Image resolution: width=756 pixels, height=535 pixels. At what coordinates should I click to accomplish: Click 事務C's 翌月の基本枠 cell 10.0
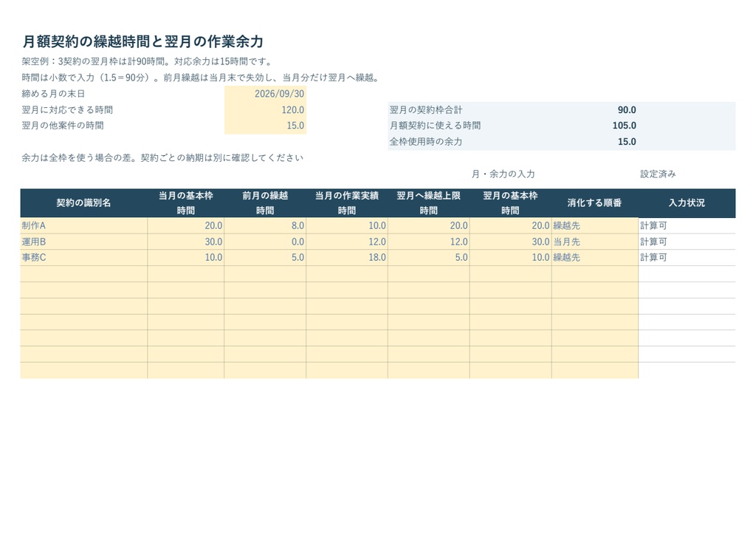(x=511, y=258)
